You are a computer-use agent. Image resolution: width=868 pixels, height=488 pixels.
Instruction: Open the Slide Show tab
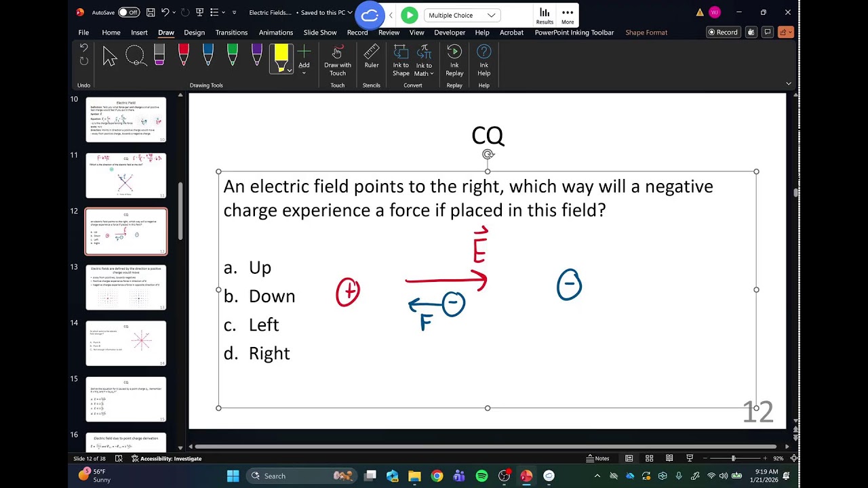[320, 33]
